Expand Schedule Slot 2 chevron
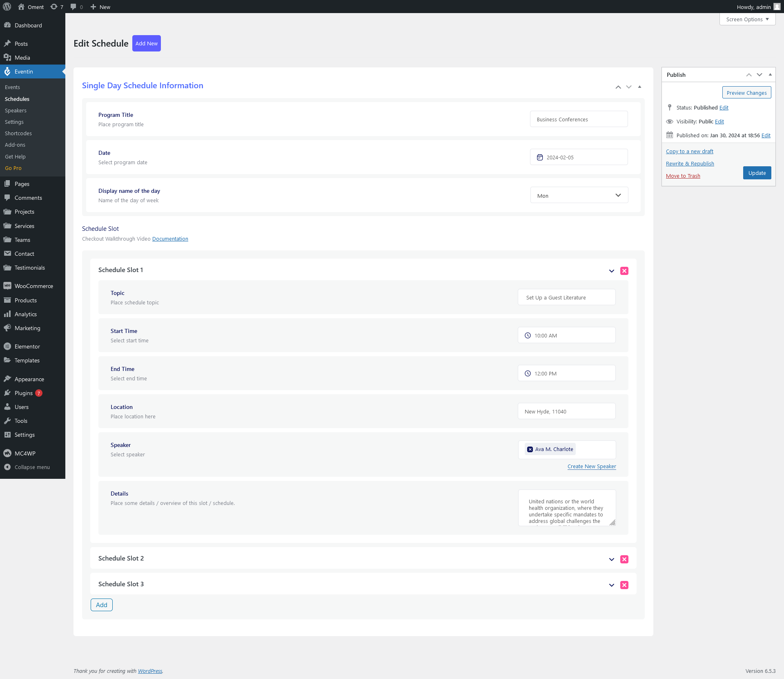Viewport: 784px width, 679px height. tap(611, 559)
